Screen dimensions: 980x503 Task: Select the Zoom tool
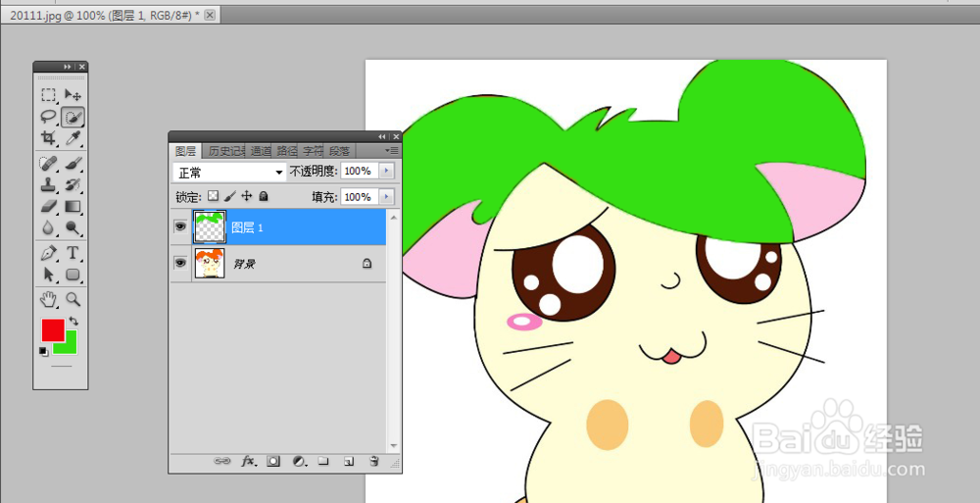73,300
